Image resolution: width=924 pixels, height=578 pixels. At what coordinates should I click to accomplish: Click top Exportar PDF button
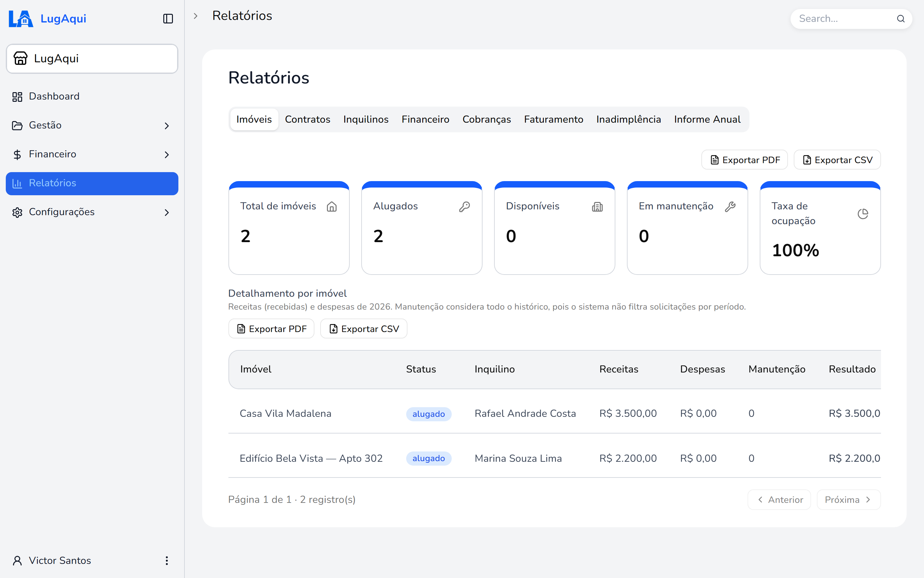pos(745,160)
